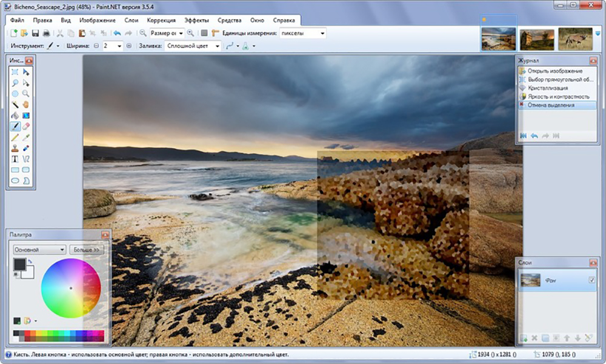
Task: Toggle visibility checkbox of the Фон layer
Action: [x=592, y=280]
